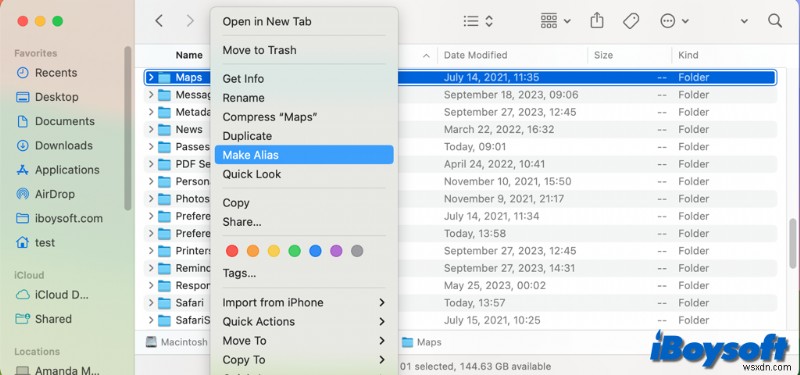The height and width of the screenshot is (375, 800).
Task: Apply the green tag color
Action: click(x=294, y=251)
